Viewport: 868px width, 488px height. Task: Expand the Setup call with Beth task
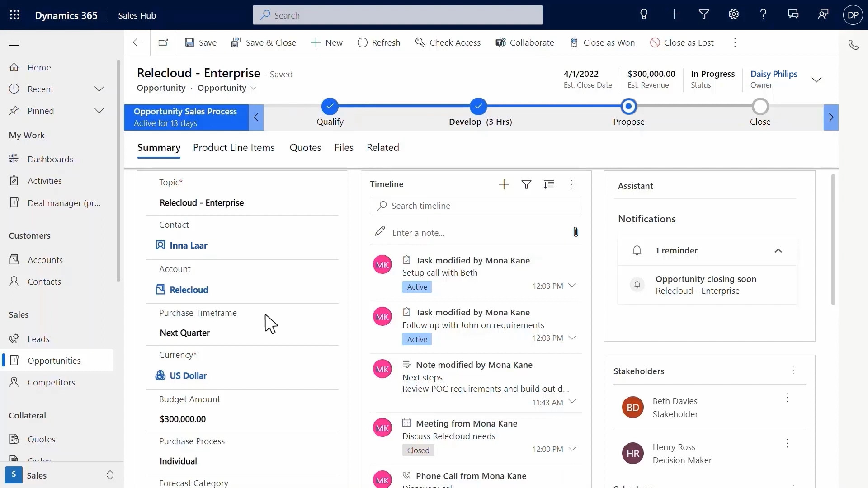572,286
